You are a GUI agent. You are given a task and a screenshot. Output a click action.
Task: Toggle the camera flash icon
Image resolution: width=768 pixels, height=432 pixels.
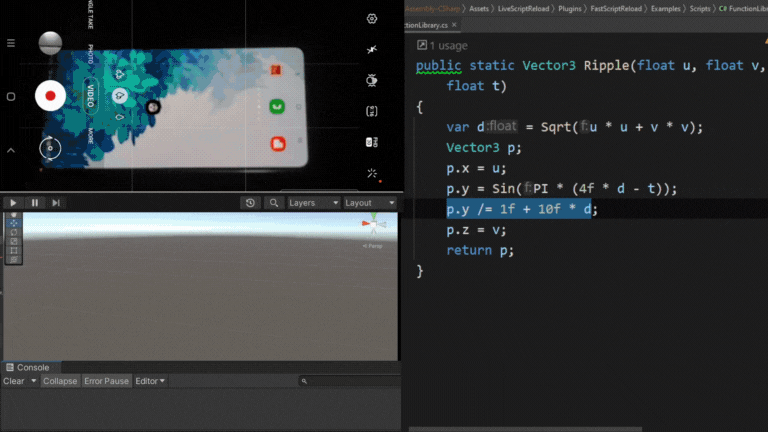coord(372,49)
